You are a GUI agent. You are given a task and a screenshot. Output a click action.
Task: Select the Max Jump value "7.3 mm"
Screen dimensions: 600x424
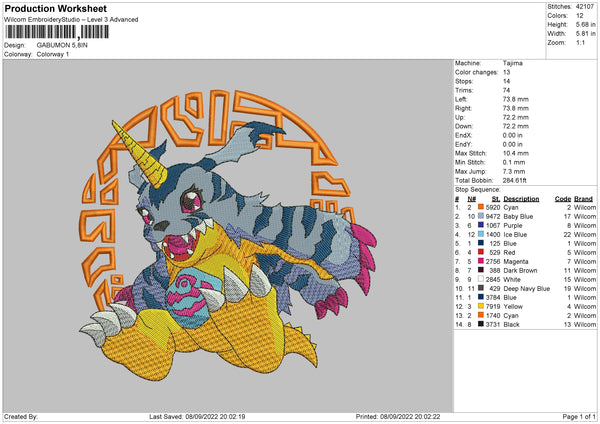514,171
